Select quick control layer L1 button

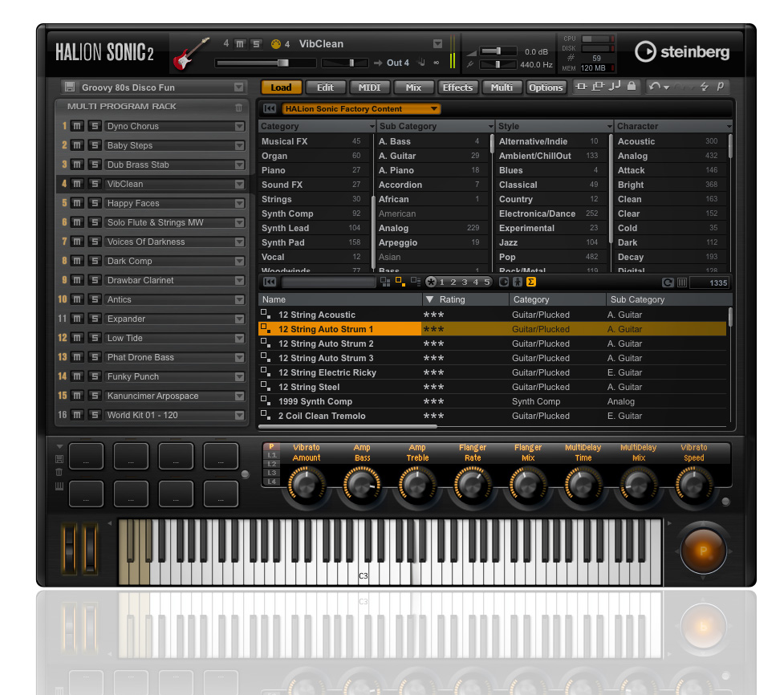(x=271, y=455)
